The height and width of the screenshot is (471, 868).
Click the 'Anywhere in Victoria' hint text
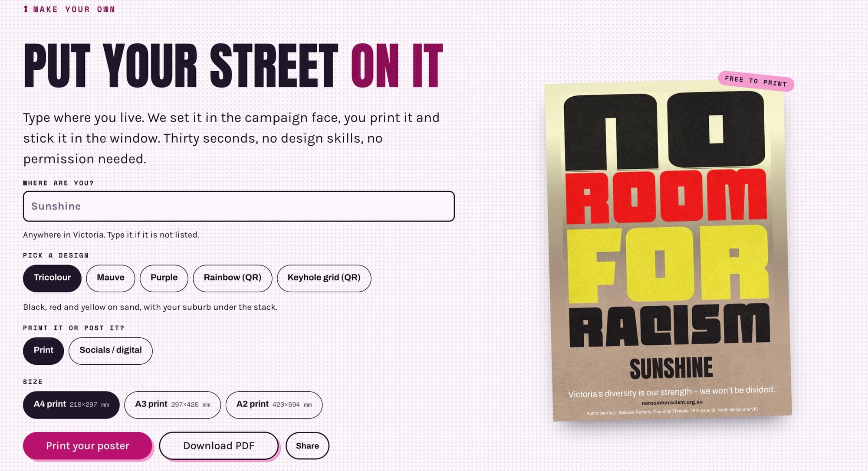pyautogui.click(x=111, y=235)
